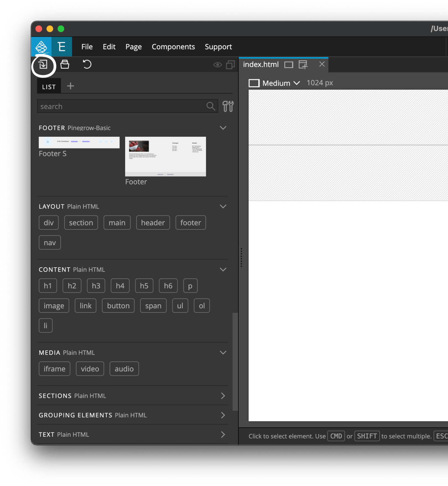
Task: Open the Page menu
Action: tap(134, 47)
